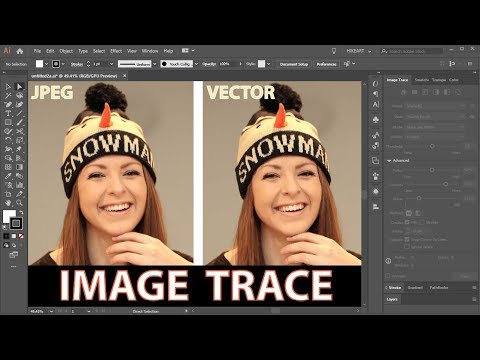Open the Change Screen Mode icon
This screenshot has height=360, width=480.
(x=13, y=255)
